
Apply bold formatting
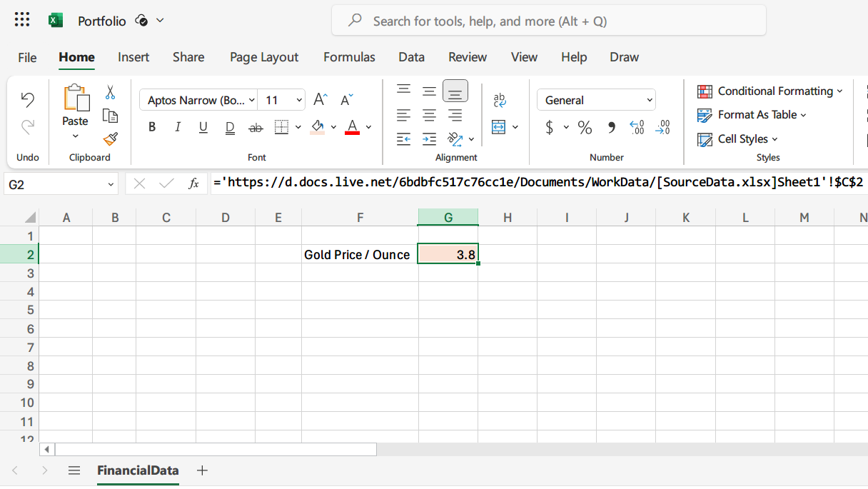(x=152, y=126)
